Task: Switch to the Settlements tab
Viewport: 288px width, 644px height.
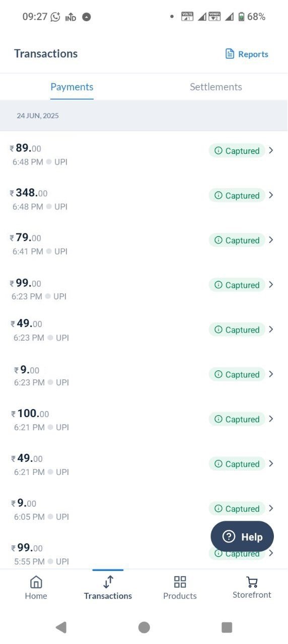Action: click(x=216, y=87)
